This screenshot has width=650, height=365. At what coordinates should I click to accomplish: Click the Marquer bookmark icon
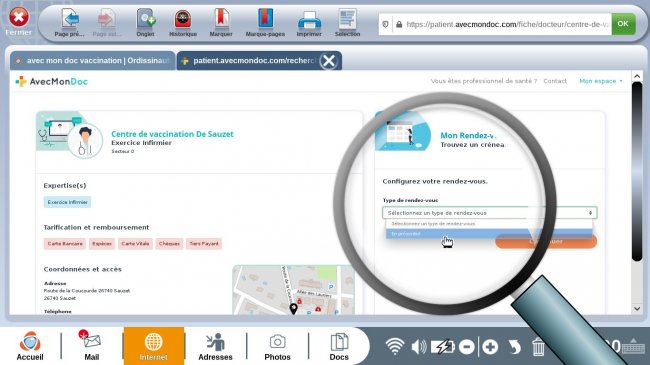pos(221,19)
